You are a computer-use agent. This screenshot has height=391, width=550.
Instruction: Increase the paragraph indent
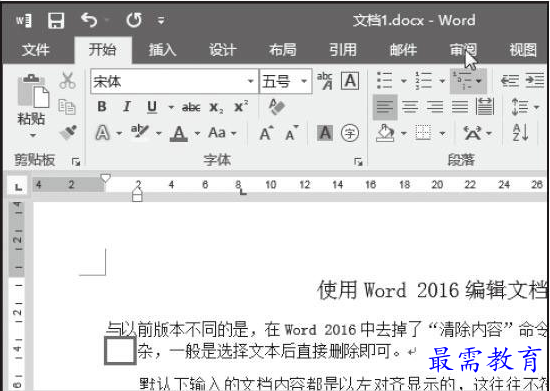(535, 81)
